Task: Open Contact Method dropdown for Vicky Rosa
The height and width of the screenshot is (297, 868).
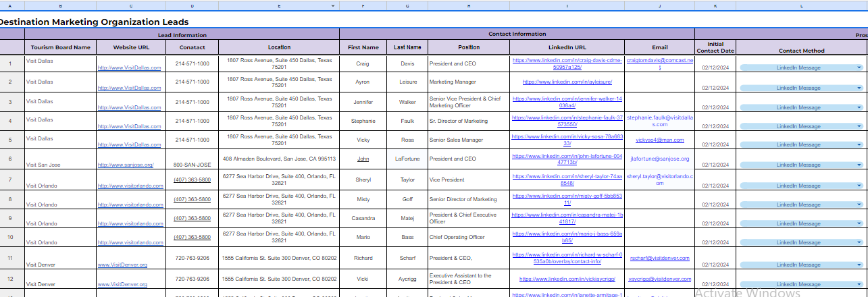Action: [859, 144]
